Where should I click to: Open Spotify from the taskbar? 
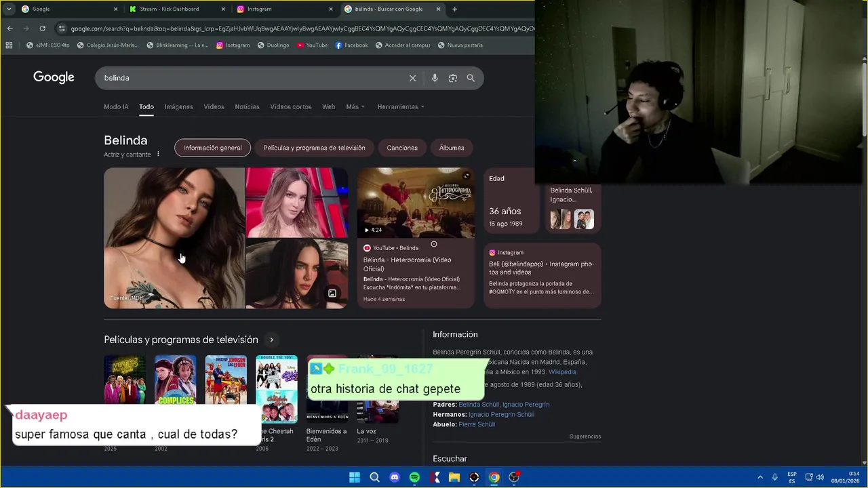tap(414, 477)
